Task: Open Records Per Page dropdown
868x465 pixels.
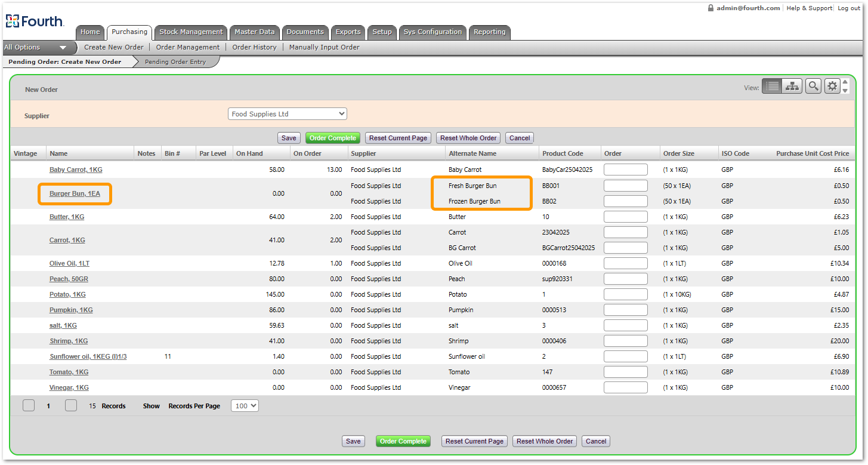Action: 245,406
